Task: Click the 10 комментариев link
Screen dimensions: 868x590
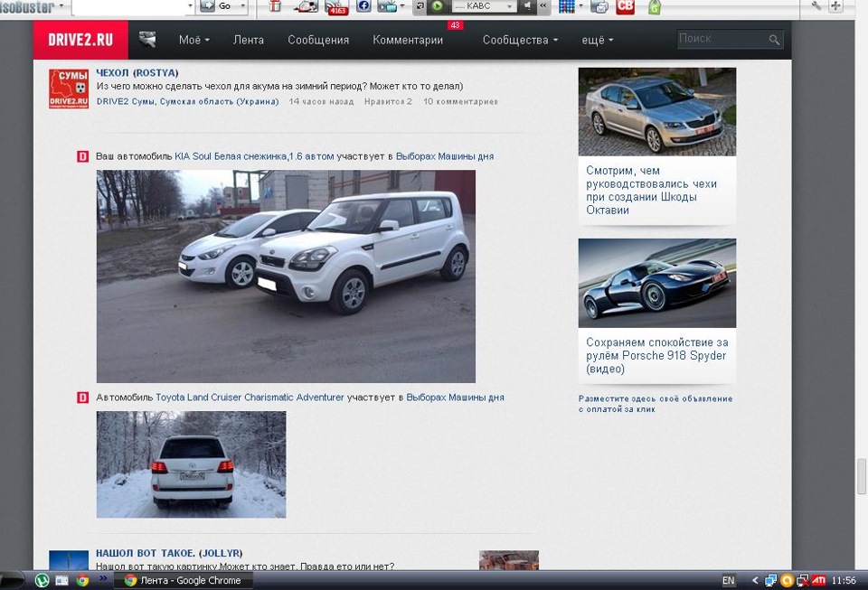Action: (460, 101)
